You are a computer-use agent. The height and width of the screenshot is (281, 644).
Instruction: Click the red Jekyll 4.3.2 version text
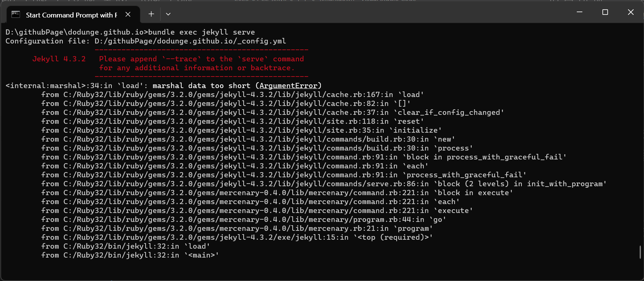click(x=59, y=59)
